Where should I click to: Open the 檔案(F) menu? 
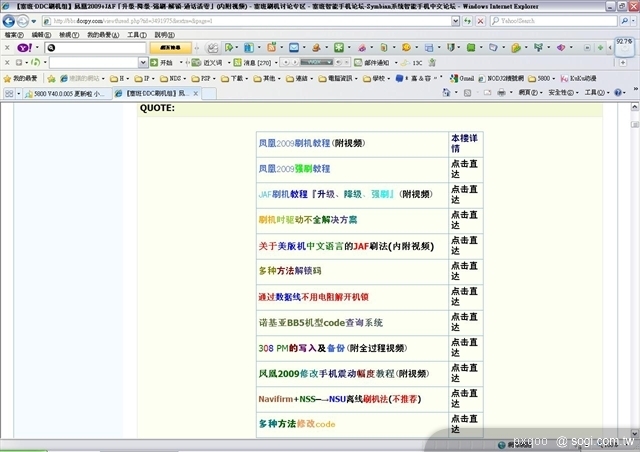pos(13,35)
